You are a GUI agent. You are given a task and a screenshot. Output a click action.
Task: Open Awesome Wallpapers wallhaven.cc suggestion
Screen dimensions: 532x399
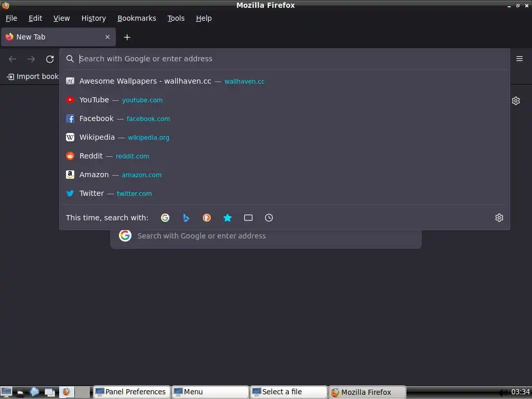click(x=284, y=81)
